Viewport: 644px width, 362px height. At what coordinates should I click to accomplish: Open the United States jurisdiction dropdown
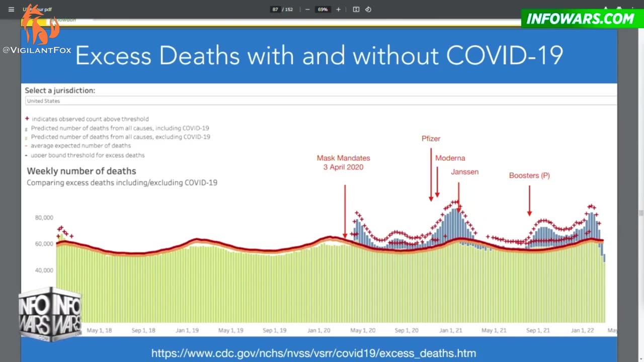coord(321,101)
